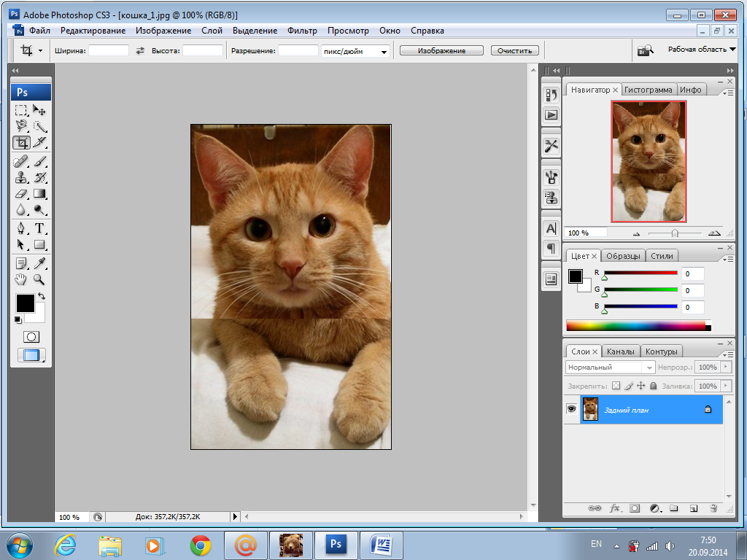
Task: Reset default foreground and background colors
Action: [x=18, y=320]
